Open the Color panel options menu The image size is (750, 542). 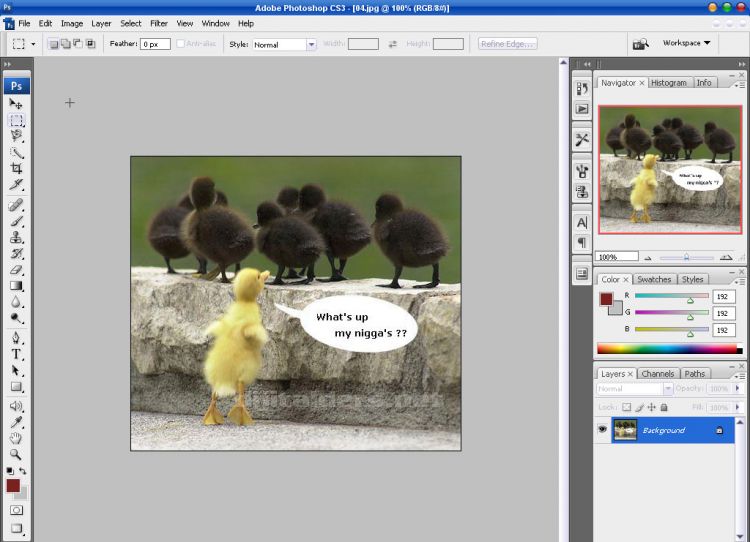tap(739, 281)
